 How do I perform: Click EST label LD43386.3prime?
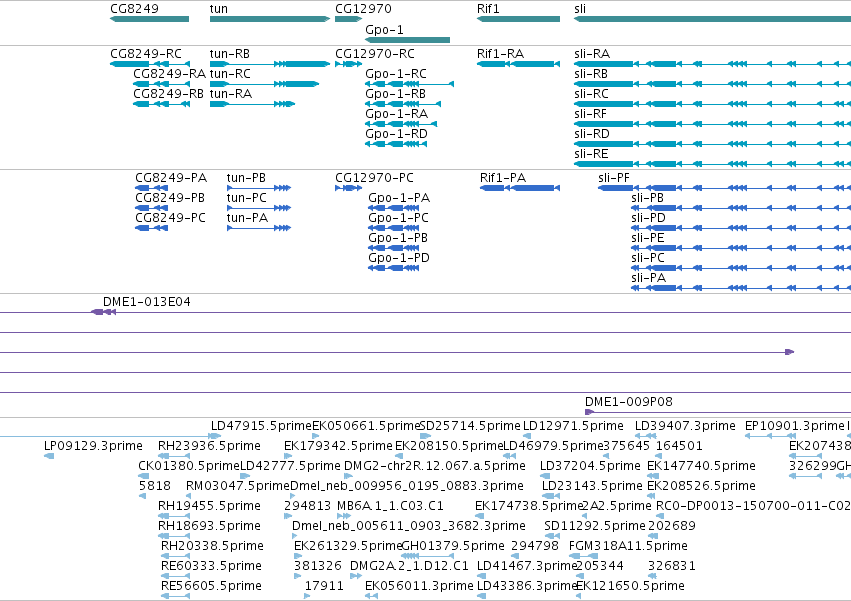coord(526,586)
